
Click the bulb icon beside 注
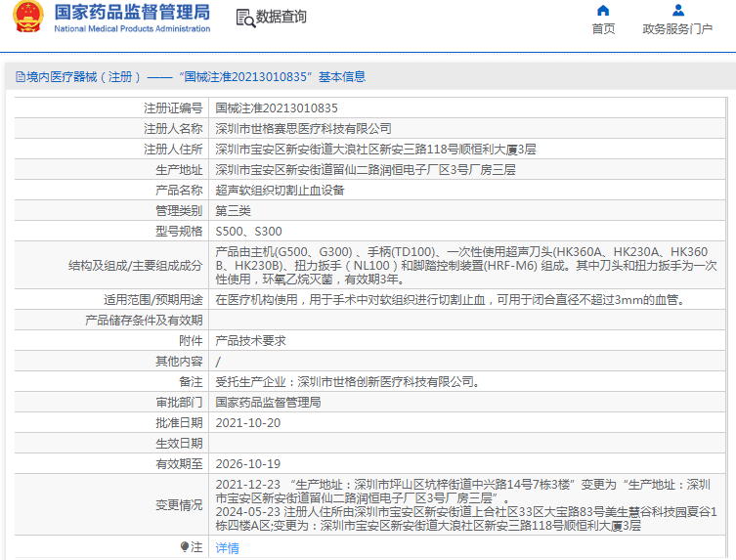[185, 547]
